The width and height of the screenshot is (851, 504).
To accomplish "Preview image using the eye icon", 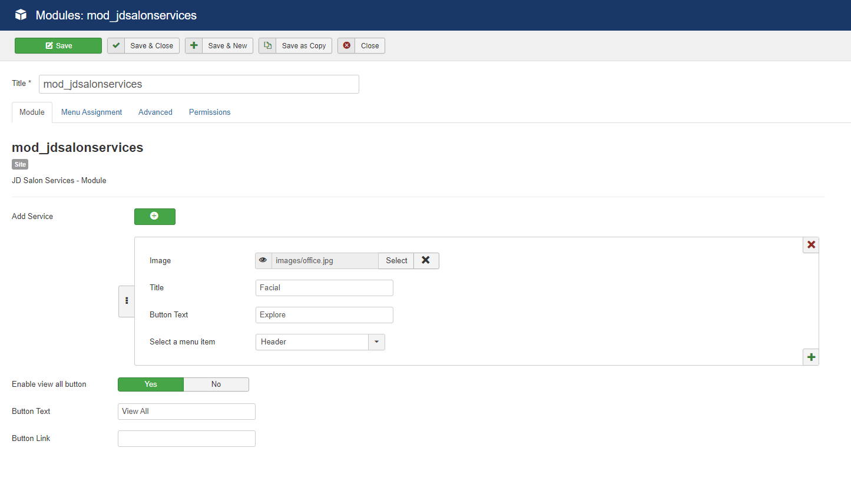I will pyautogui.click(x=263, y=260).
